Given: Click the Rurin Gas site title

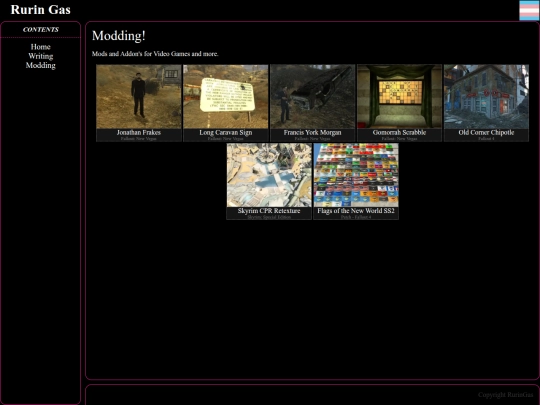Looking at the screenshot, I should click(41, 10).
